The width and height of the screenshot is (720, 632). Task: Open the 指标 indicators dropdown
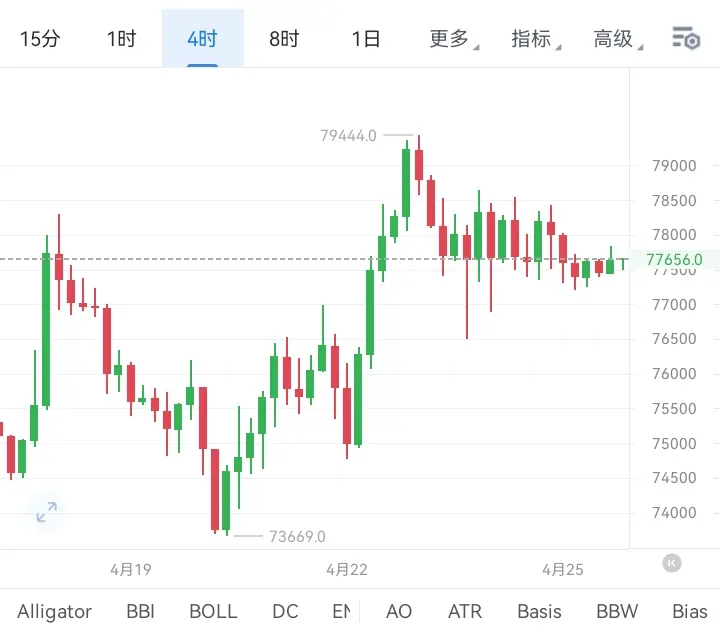[x=536, y=39]
